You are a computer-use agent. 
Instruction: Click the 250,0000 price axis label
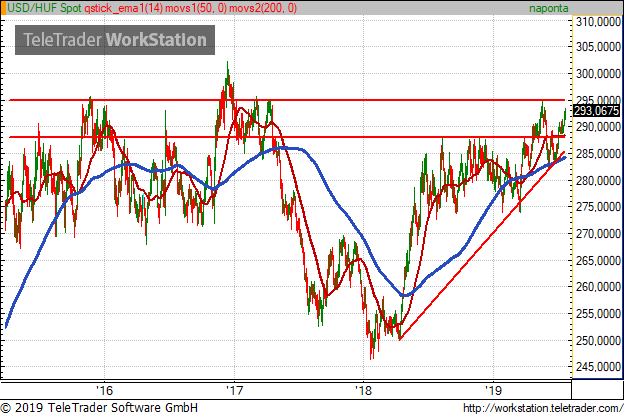tap(598, 341)
